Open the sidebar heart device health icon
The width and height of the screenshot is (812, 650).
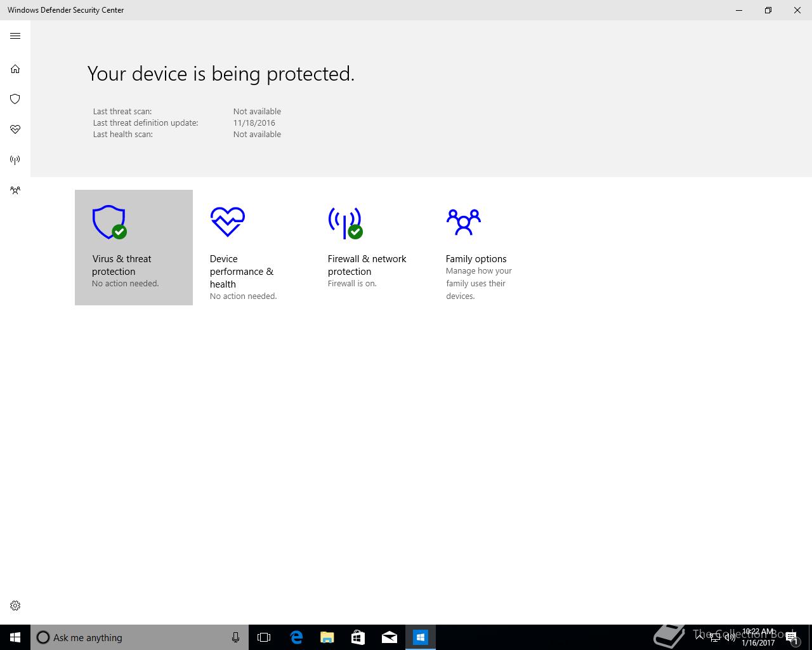pos(15,129)
